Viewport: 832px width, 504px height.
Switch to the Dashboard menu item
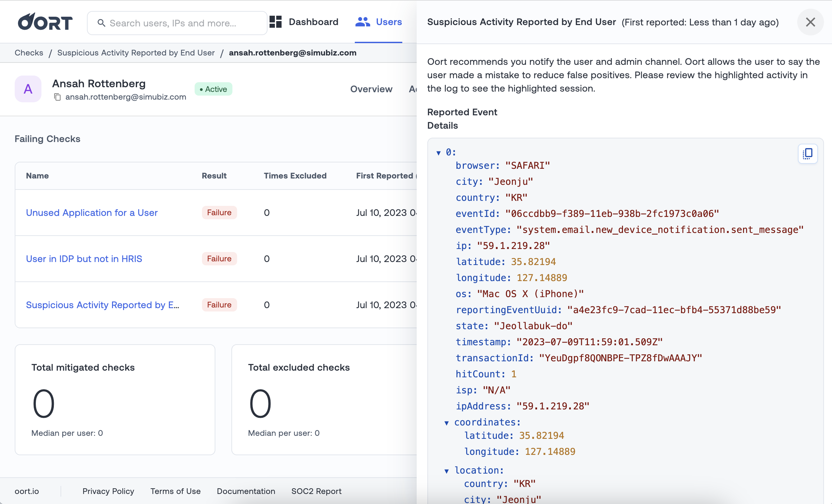tap(313, 22)
